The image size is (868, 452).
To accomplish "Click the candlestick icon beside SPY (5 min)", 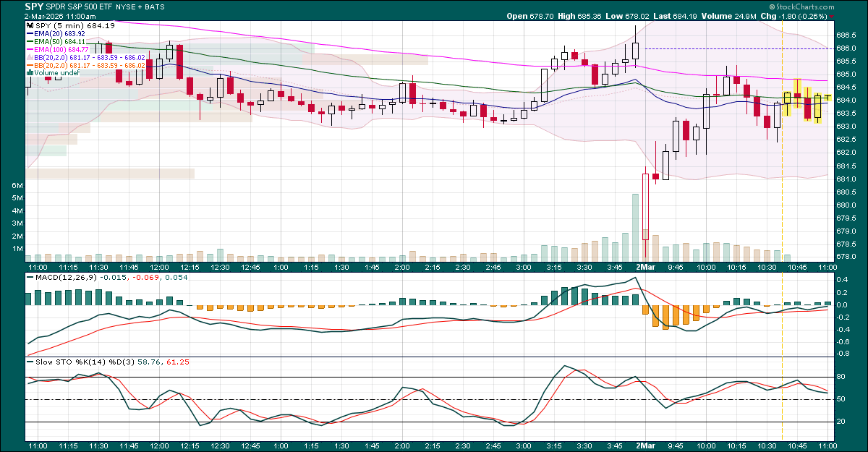I will 29,25.
